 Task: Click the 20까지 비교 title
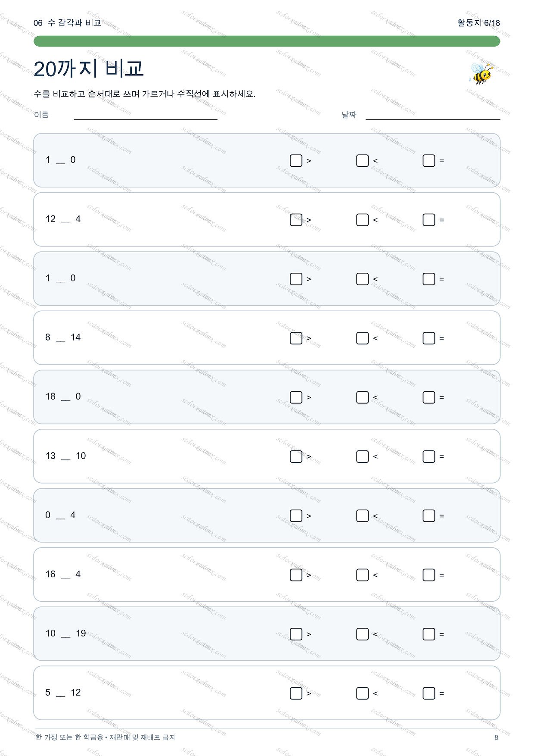88,68
